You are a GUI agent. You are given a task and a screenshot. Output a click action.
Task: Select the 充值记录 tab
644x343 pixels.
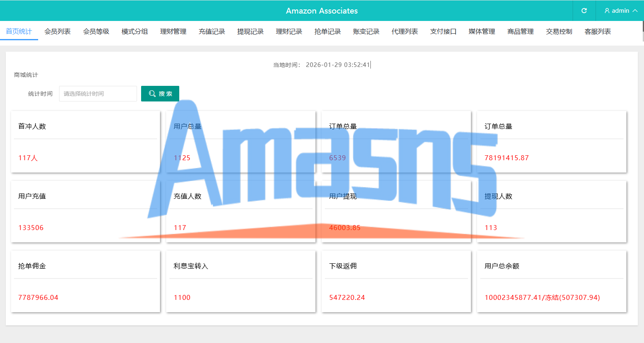coord(212,32)
